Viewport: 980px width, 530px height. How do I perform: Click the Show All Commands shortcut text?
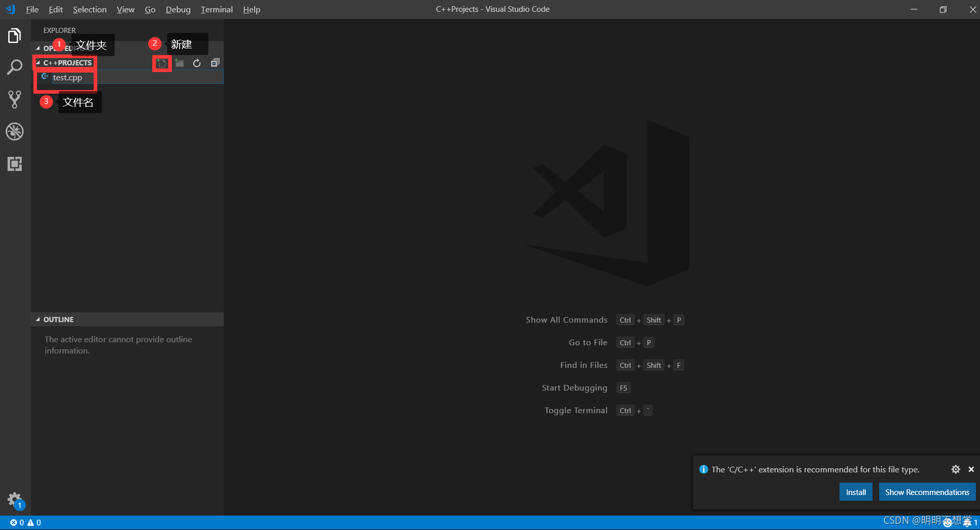[566, 320]
